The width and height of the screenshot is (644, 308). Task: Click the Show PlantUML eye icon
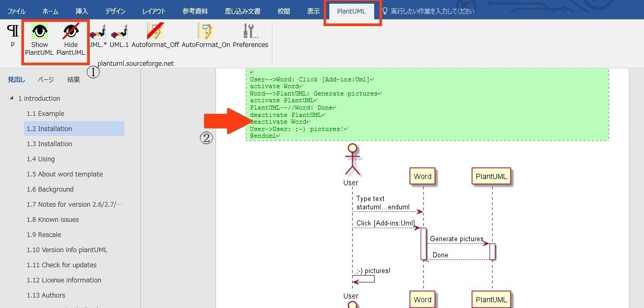[x=40, y=32]
